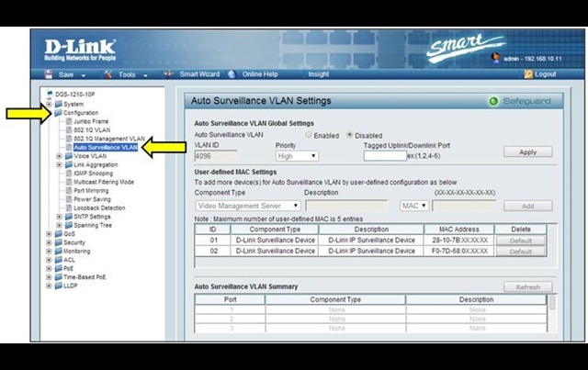Open the Priority High dropdown
The height and width of the screenshot is (370, 588).
point(297,156)
